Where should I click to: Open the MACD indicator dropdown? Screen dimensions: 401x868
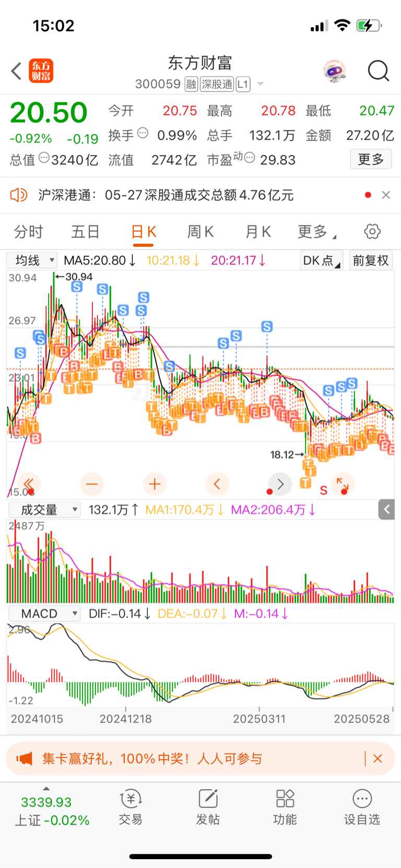(x=44, y=614)
